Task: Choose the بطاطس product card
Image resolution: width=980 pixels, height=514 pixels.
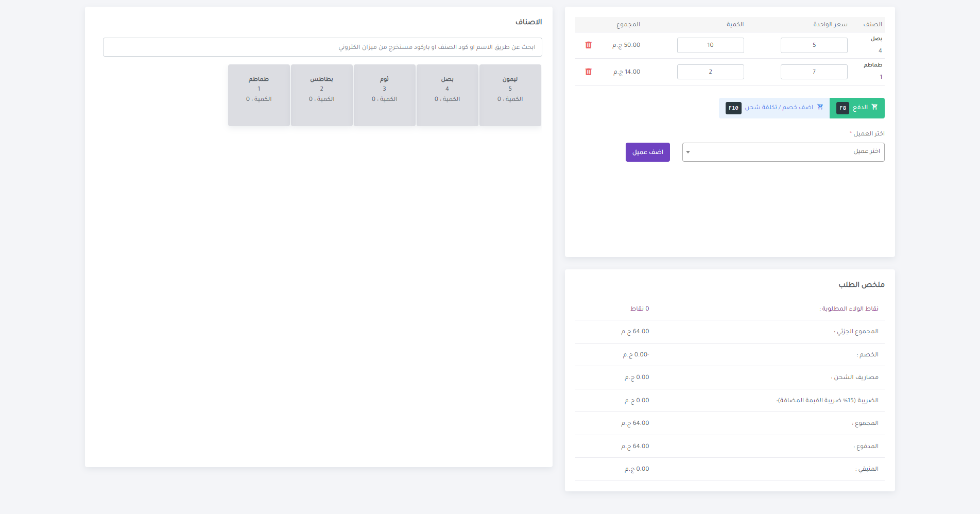Action: (x=321, y=95)
